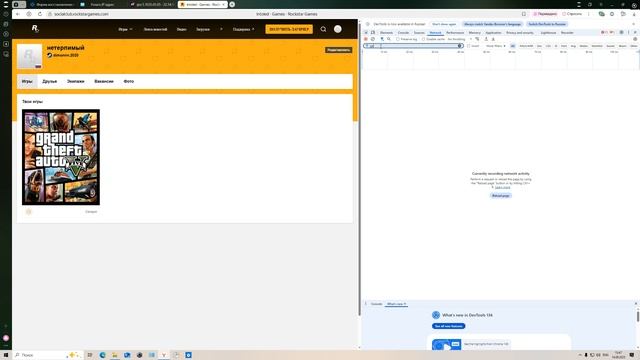Open the network panel settings gear

(635, 39)
